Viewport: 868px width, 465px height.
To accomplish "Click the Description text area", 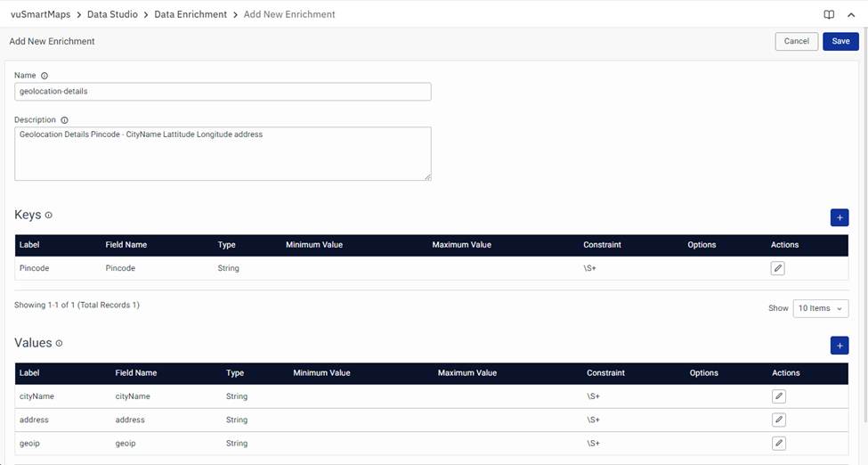I will click(223, 153).
